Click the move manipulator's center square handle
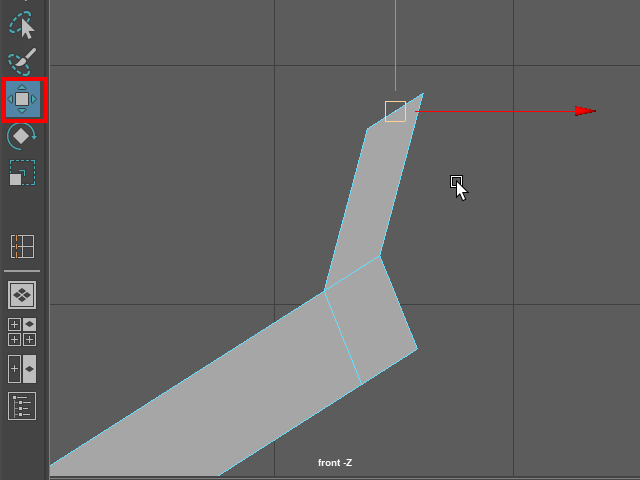The height and width of the screenshot is (480, 640). pyautogui.click(x=395, y=111)
